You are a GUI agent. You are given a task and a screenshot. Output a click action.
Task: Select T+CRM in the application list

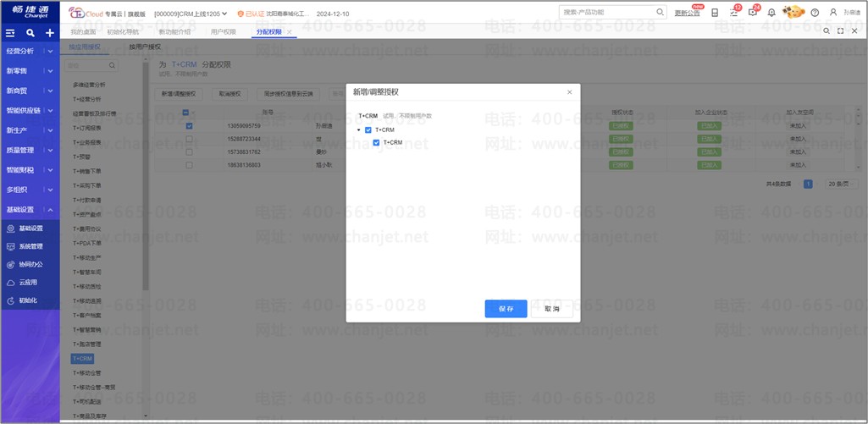click(82, 359)
